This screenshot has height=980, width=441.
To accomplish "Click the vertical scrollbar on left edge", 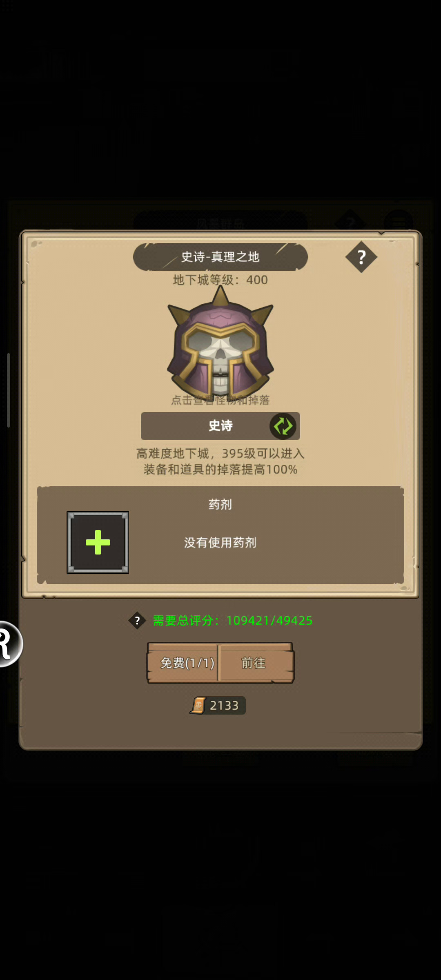I will (x=8, y=390).
